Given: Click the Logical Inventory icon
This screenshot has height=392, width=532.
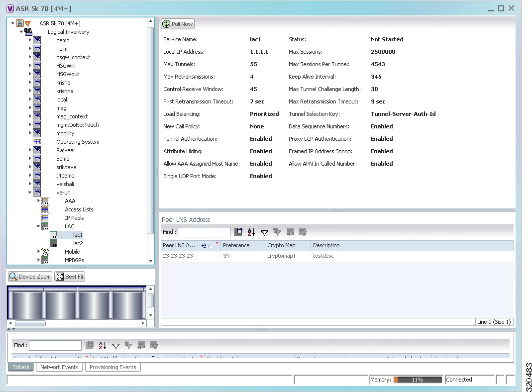Looking at the screenshot, I should coord(28,32).
